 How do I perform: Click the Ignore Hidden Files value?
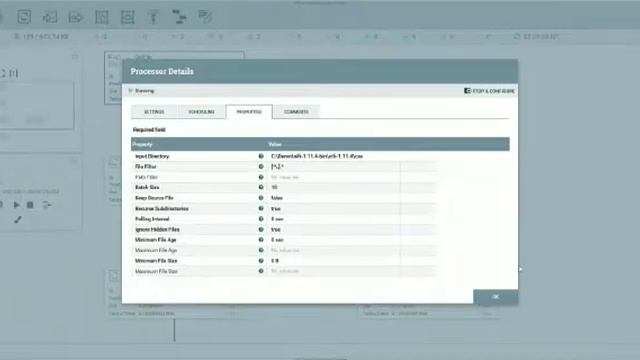coord(276,229)
